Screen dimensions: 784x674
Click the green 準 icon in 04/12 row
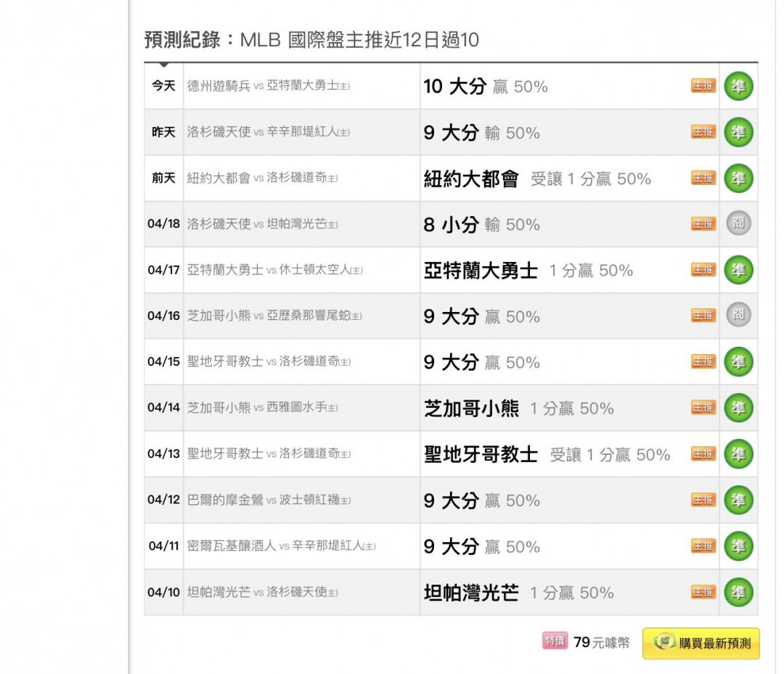pos(738,500)
